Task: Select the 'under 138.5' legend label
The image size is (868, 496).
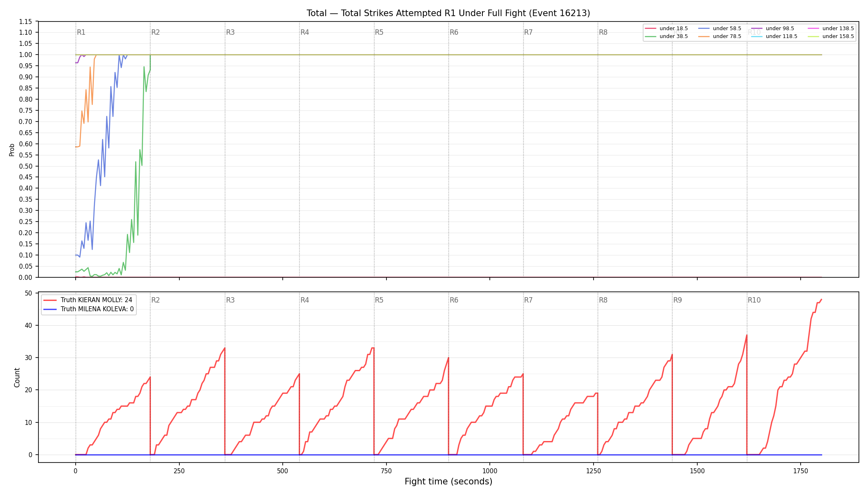Action: coord(838,29)
